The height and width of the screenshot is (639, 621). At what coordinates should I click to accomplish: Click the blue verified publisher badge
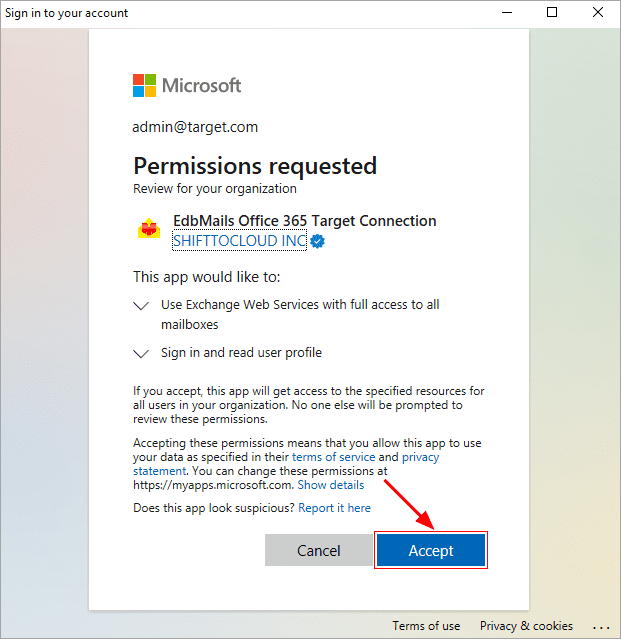click(317, 241)
